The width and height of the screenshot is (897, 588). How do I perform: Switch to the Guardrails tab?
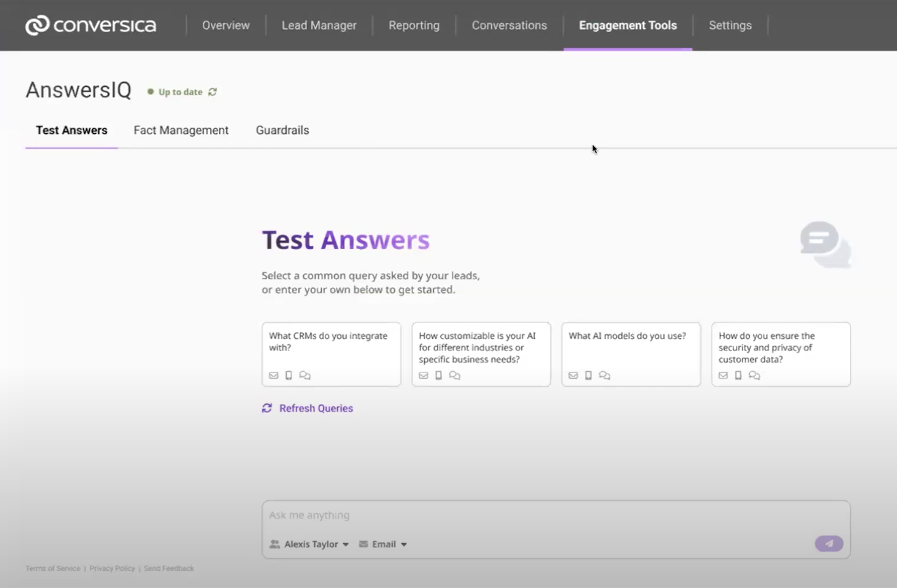282,131
